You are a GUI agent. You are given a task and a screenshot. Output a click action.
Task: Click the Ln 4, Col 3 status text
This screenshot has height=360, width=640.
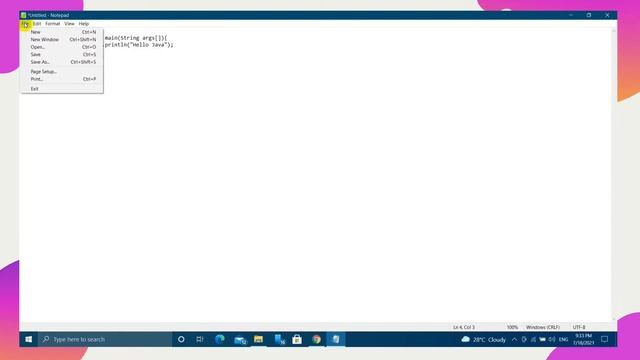point(464,327)
